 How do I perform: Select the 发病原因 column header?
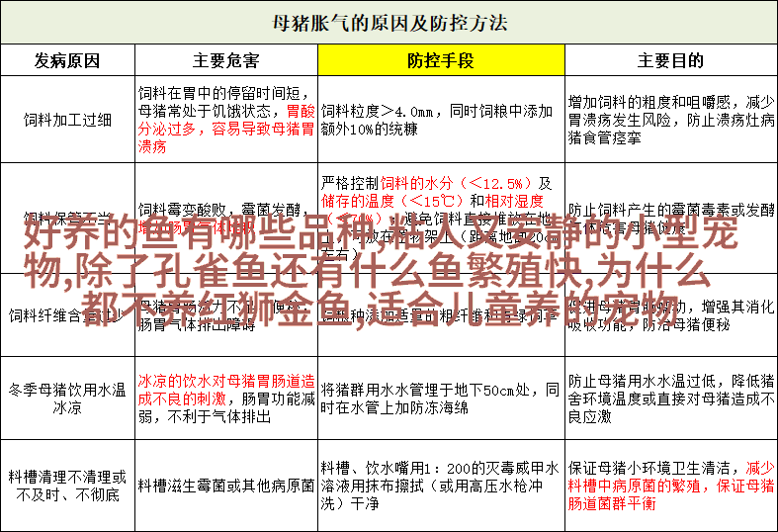coord(67,60)
